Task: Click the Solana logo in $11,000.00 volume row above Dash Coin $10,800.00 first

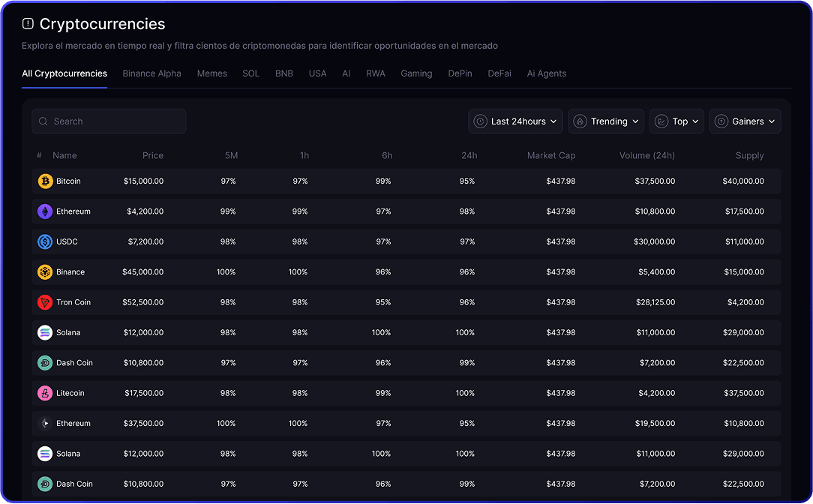Action: pos(45,332)
